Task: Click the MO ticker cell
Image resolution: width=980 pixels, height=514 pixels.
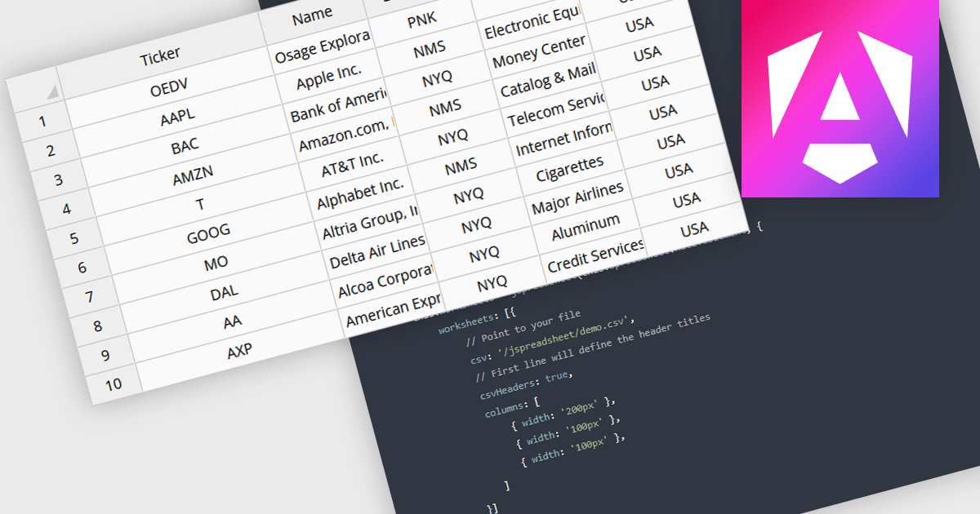Action: click(x=216, y=264)
